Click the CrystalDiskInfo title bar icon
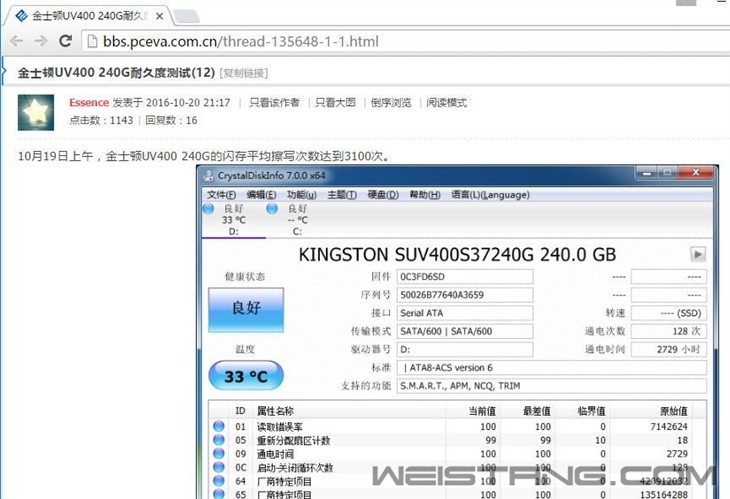 click(x=208, y=175)
